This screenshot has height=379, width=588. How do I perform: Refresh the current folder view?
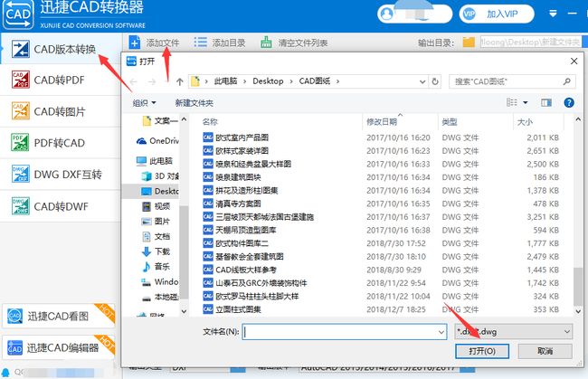(x=435, y=81)
